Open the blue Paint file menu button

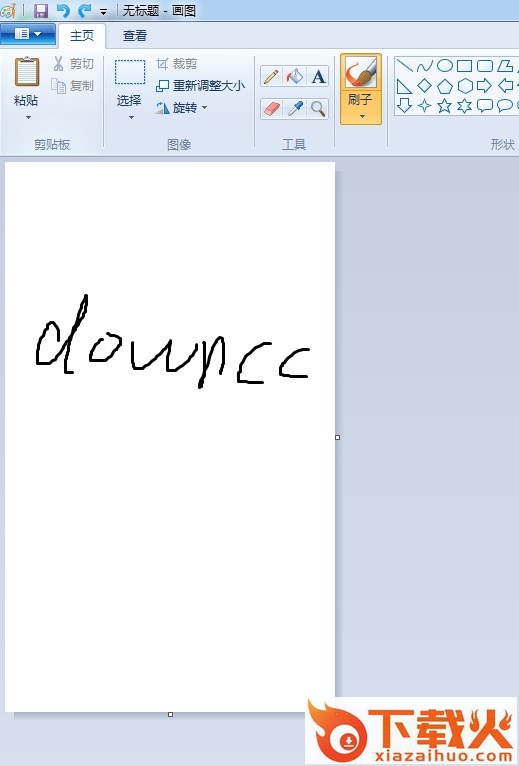pos(28,34)
